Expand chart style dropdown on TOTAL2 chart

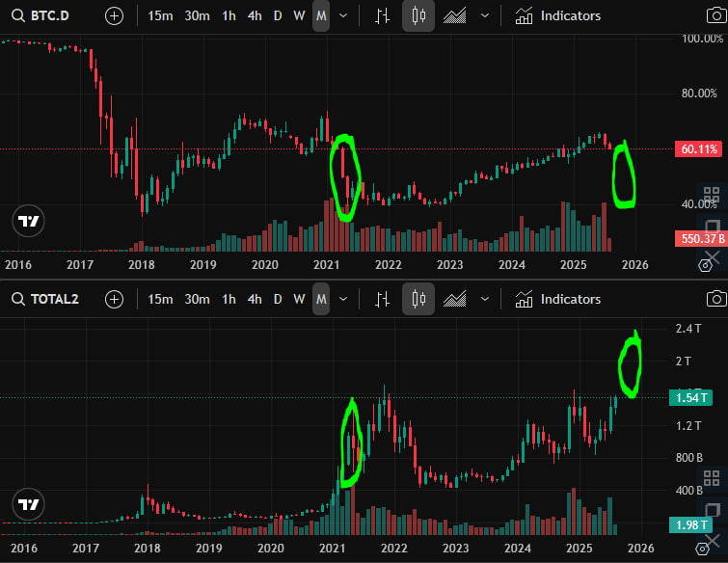(485, 300)
